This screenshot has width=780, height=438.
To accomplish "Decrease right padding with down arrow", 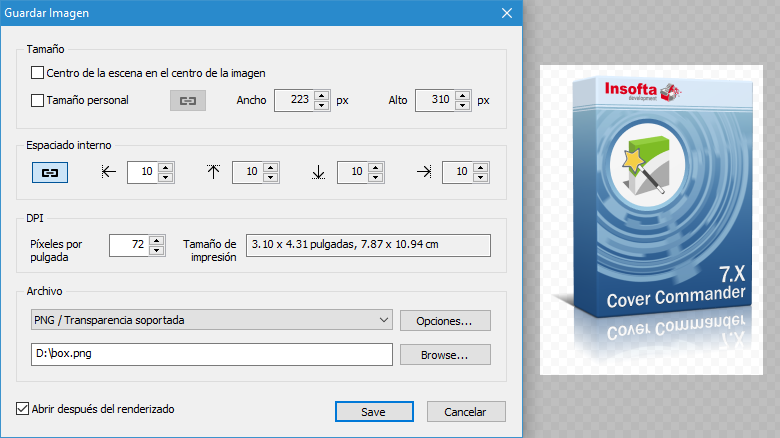I will (x=481, y=178).
